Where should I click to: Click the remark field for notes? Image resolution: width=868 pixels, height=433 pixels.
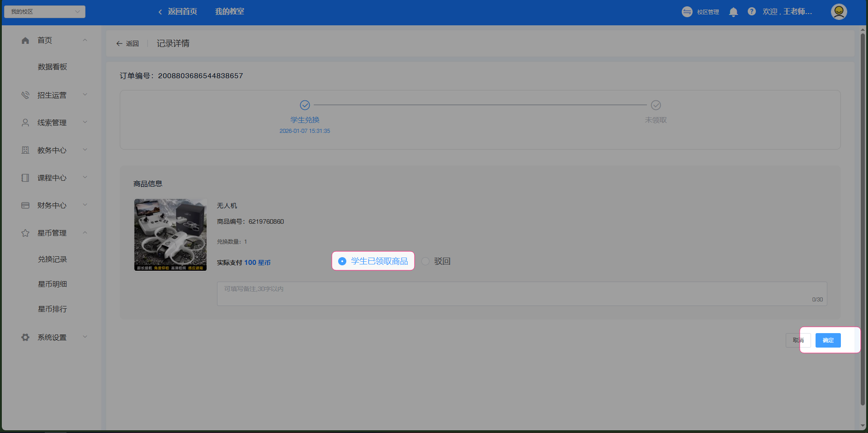[x=522, y=294]
